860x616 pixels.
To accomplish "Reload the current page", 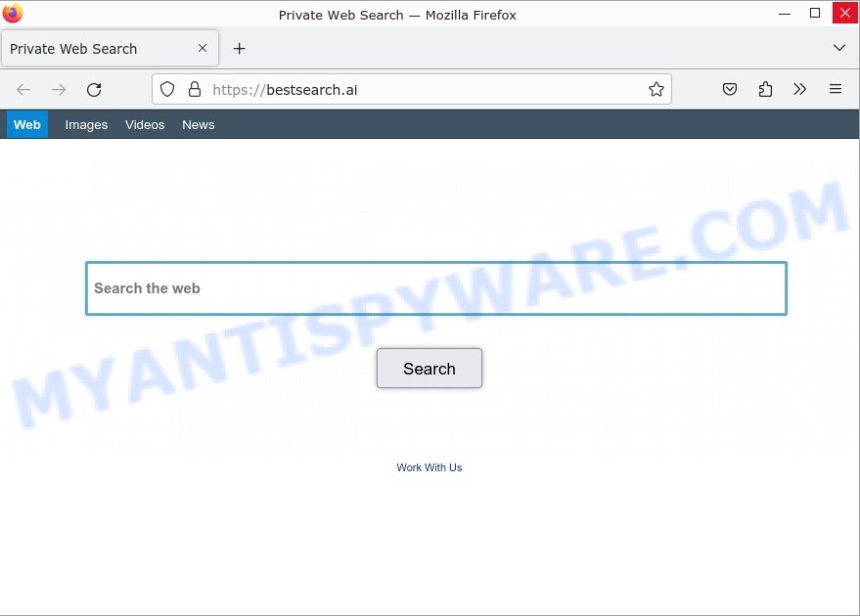I will (94, 89).
